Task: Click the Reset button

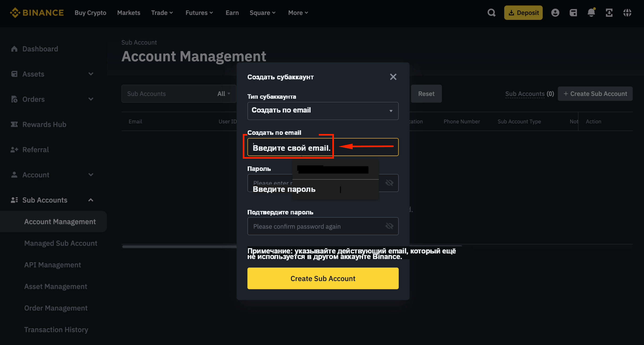Action: [426, 94]
